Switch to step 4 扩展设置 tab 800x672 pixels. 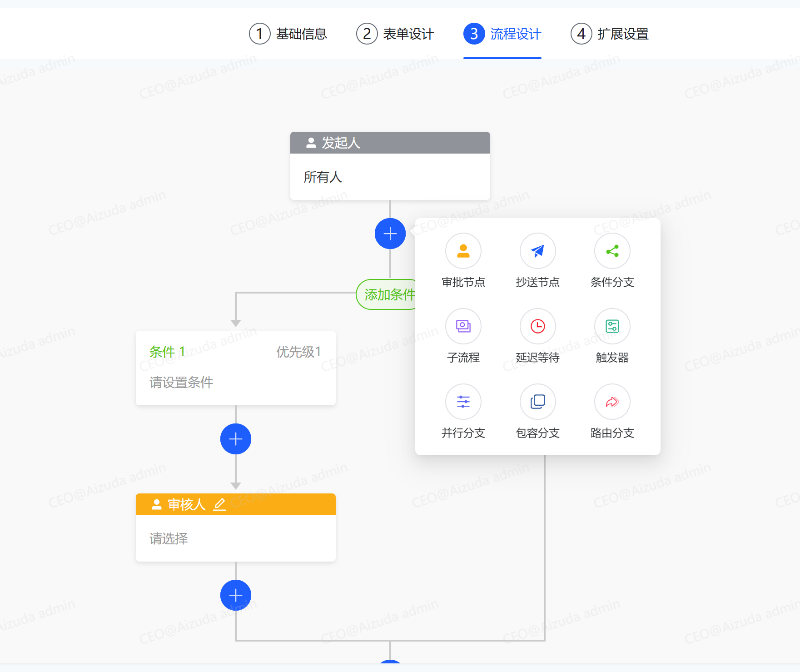[610, 34]
